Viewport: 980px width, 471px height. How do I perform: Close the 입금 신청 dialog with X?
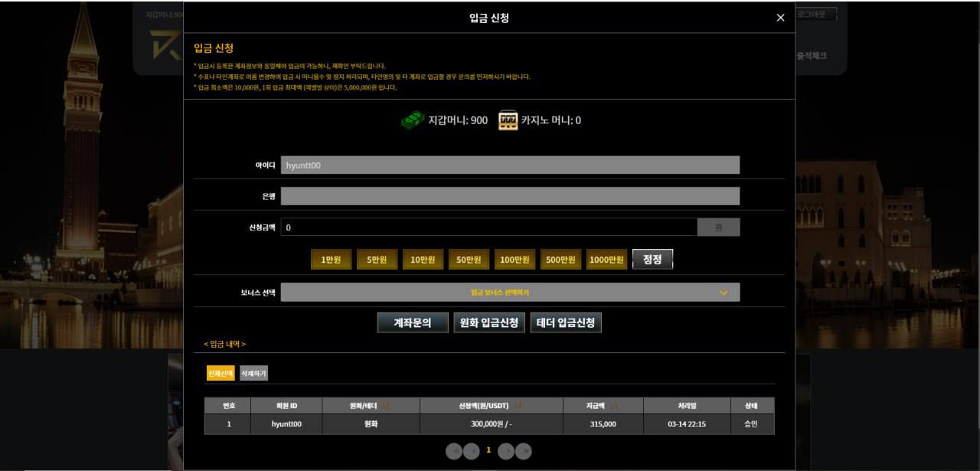click(x=780, y=18)
